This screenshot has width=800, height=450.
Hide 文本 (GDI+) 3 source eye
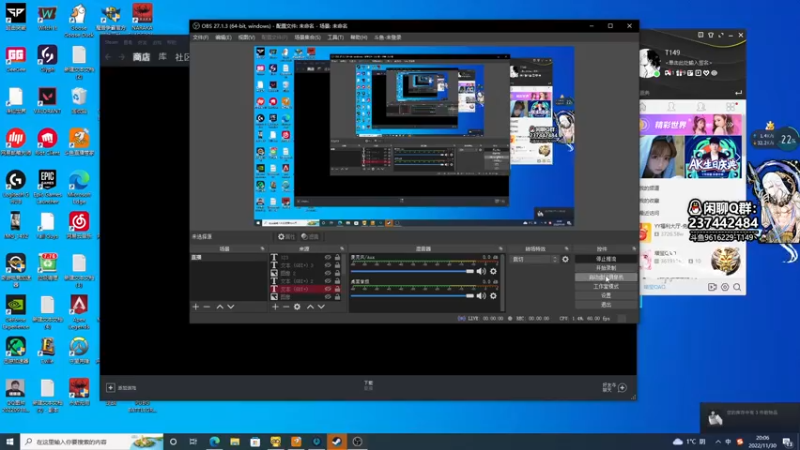[328, 265]
